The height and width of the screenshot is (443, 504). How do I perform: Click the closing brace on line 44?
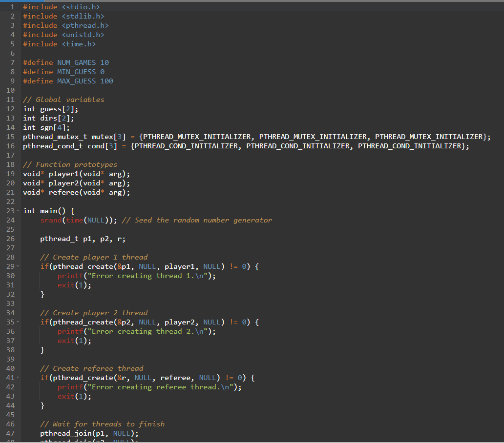click(42, 406)
